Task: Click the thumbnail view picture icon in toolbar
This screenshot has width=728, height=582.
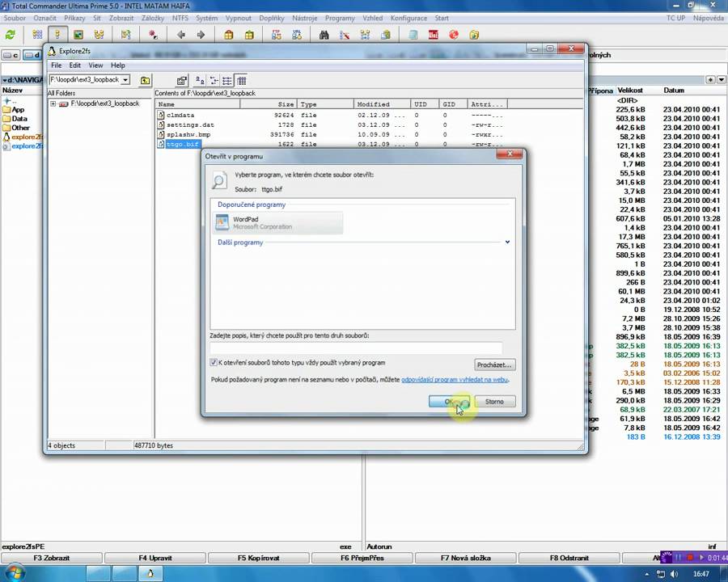Action: (x=78, y=35)
